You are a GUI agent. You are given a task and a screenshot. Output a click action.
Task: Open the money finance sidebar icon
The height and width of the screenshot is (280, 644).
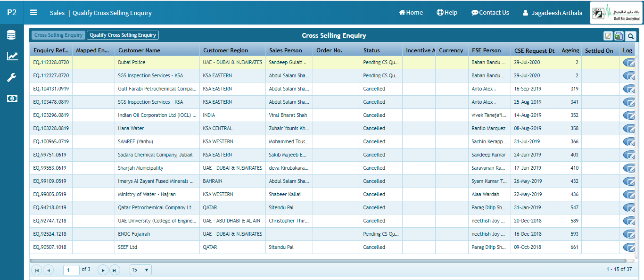coord(12,98)
